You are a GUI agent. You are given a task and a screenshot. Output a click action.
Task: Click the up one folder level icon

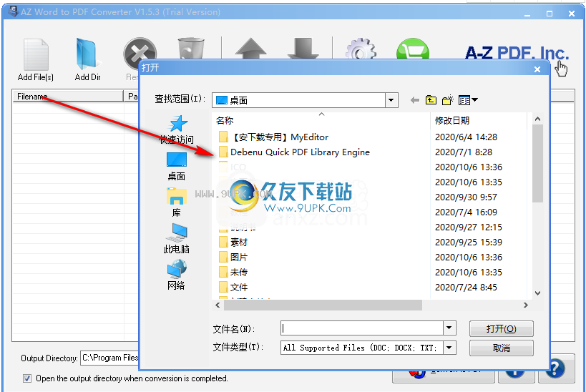click(431, 99)
